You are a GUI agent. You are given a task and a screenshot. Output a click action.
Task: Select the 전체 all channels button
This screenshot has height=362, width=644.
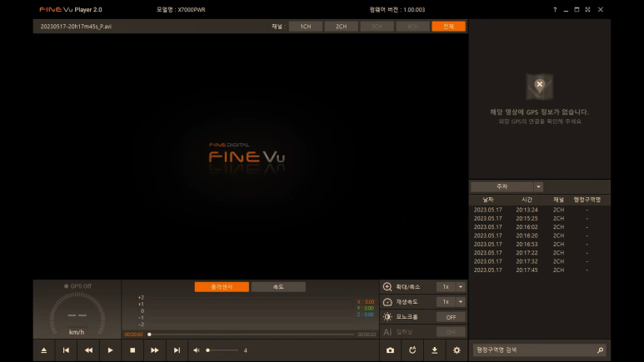click(448, 27)
